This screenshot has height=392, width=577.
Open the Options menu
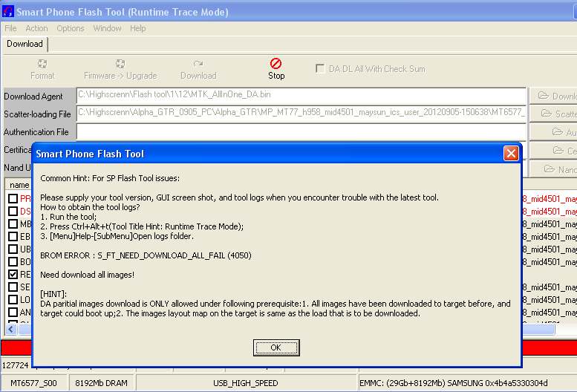71,28
